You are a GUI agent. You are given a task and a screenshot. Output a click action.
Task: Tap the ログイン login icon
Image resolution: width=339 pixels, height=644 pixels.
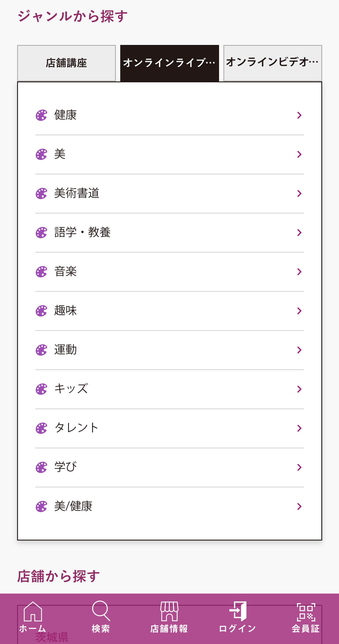pyautogui.click(x=238, y=611)
